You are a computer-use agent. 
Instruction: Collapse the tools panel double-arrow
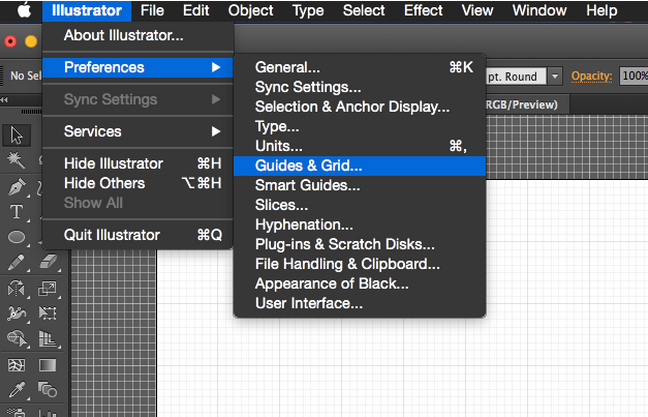coord(4,100)
